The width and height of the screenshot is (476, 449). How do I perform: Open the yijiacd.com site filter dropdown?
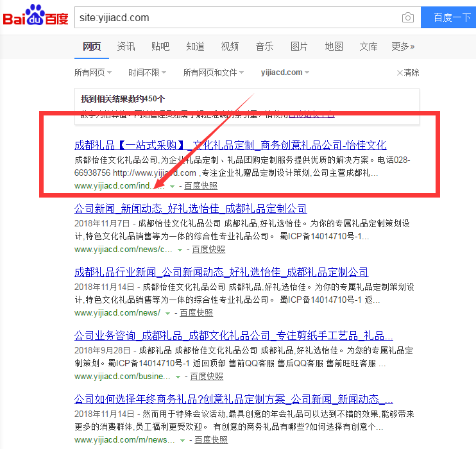coord(285,72)
